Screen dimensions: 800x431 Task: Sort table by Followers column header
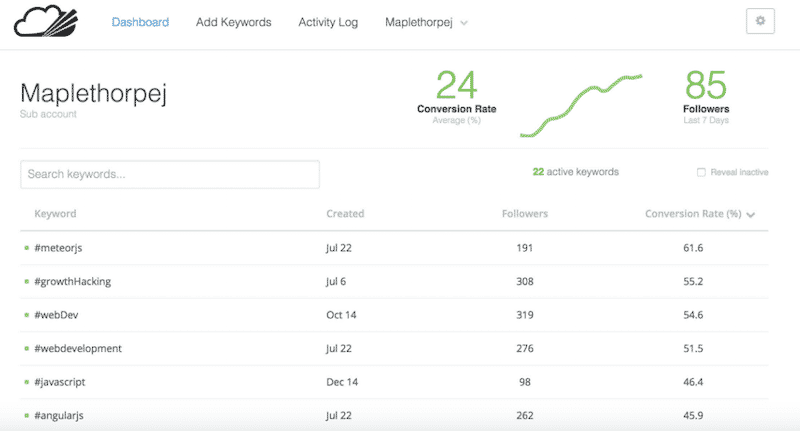(x=524, y=214)
